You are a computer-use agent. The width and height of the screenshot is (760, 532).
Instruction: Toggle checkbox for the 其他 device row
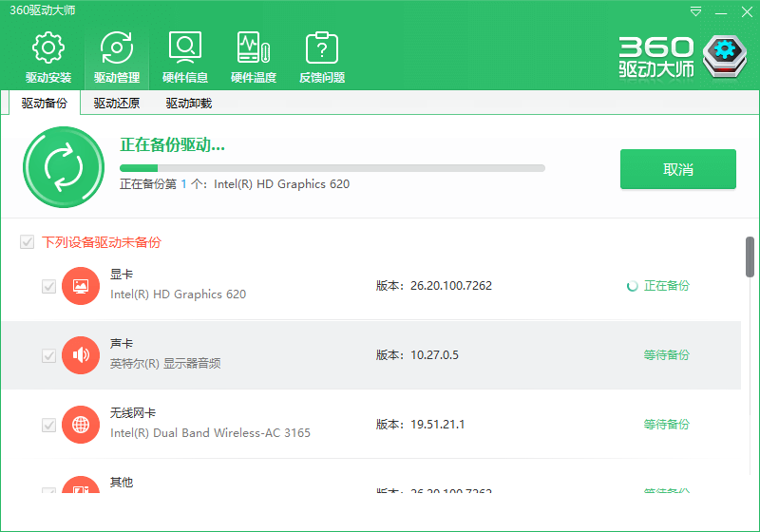coord(49,490)
